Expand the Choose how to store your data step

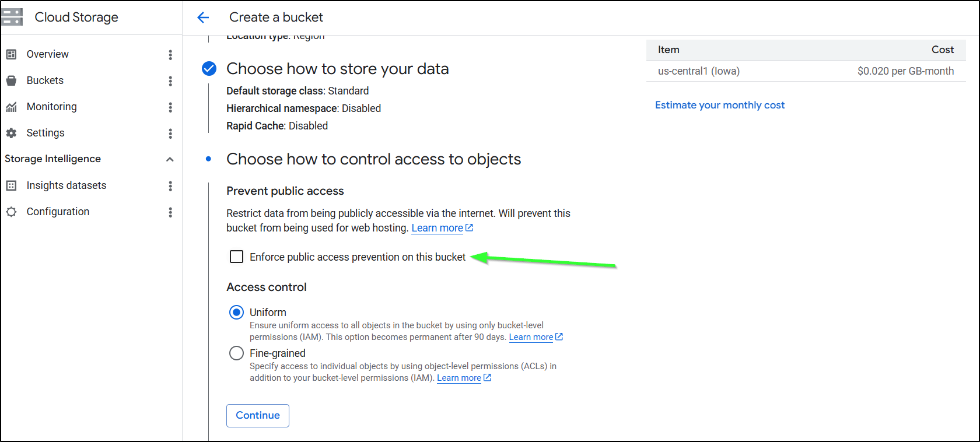[x=337, y=69]
